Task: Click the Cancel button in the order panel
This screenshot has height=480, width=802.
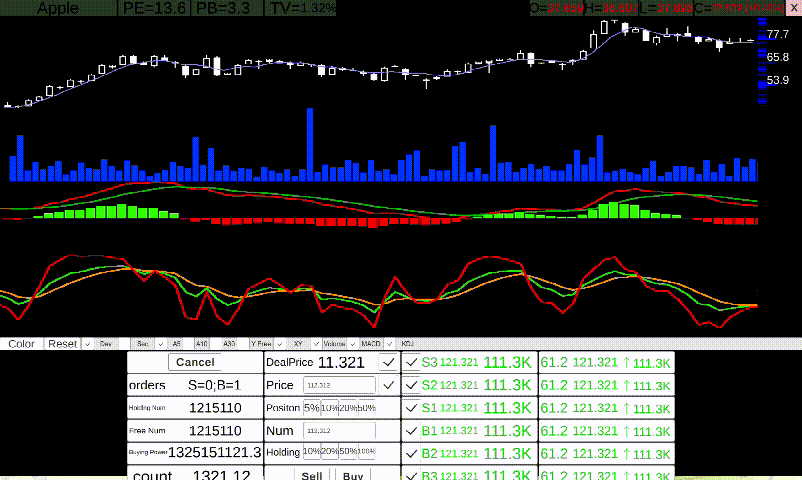Action: [195, 362]
